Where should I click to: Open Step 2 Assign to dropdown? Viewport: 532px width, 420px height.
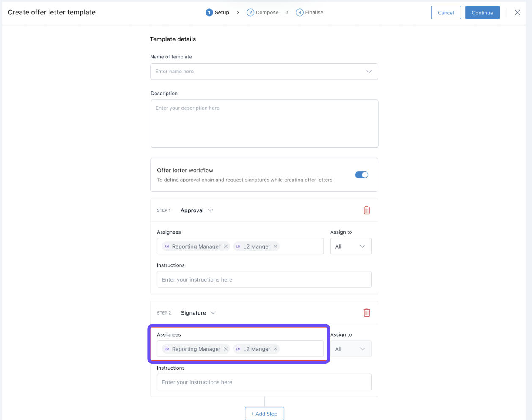point(351,349)
